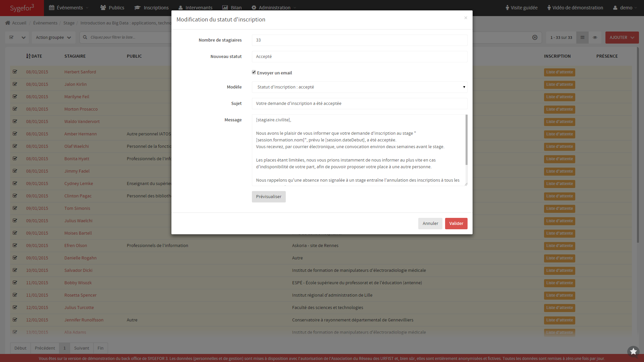Click the DATE sort icon in header

[29, 56]
